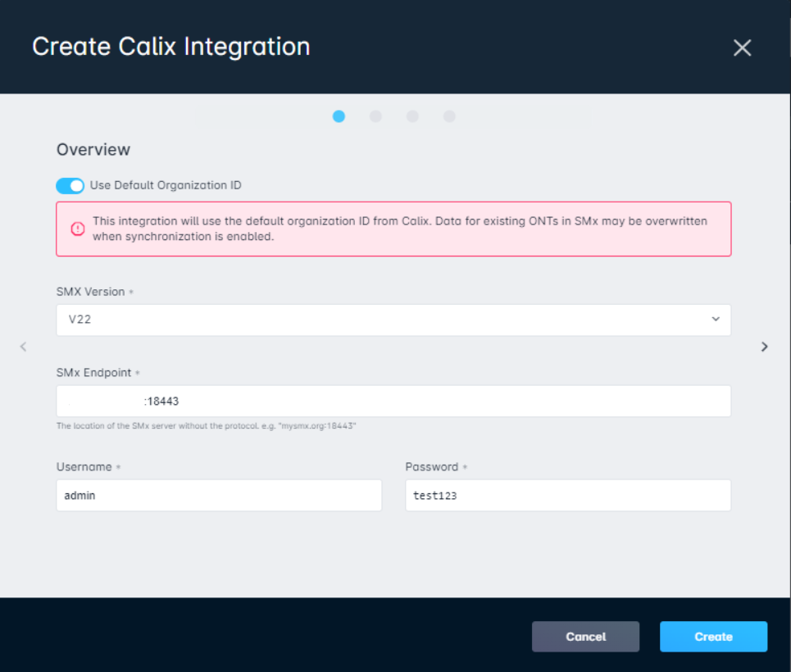Click the red warning icon in alert
Image resolution: width=791 pixels, height=672 pixels.
[78, 229]
